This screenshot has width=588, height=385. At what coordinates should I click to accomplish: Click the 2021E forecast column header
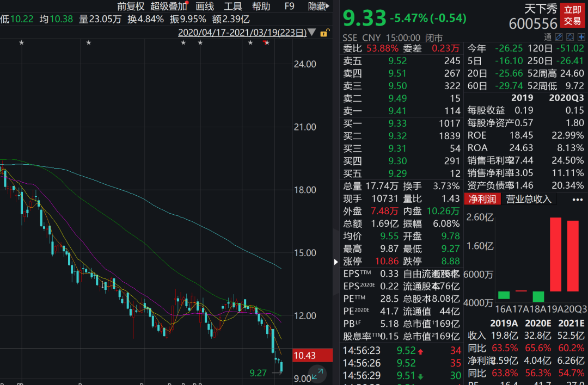pos(571,323)
